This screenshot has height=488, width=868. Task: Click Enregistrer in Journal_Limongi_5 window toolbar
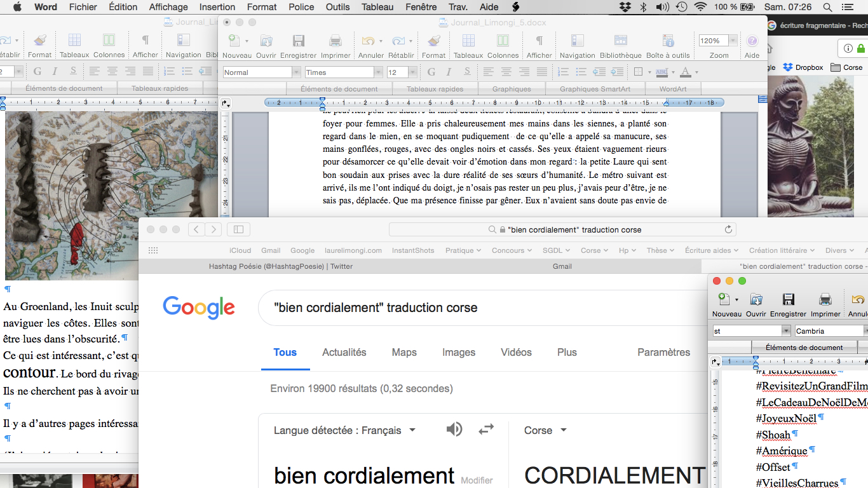tap(298, 42)
